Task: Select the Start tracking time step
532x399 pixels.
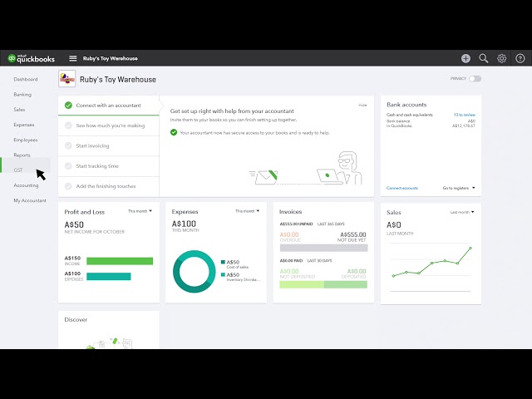Action: (x=109, y=166)
